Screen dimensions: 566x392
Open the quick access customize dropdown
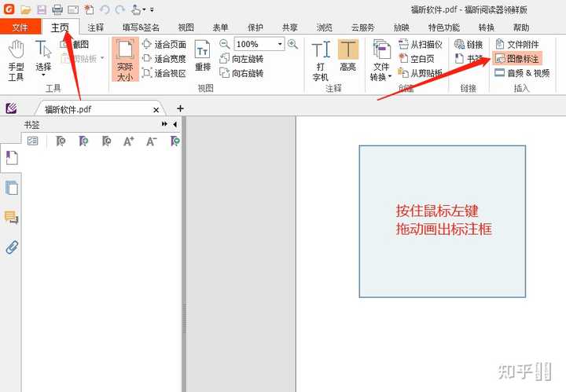pos(152,9)
